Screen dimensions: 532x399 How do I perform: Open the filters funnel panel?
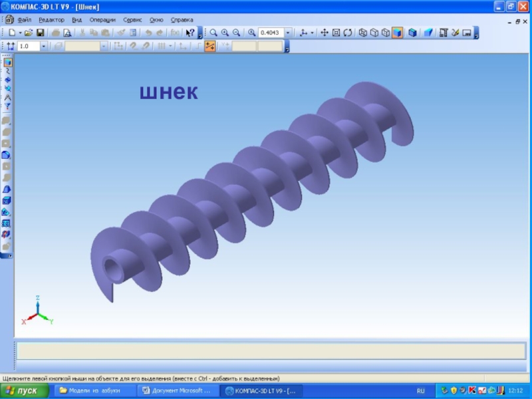coord(7,106)
